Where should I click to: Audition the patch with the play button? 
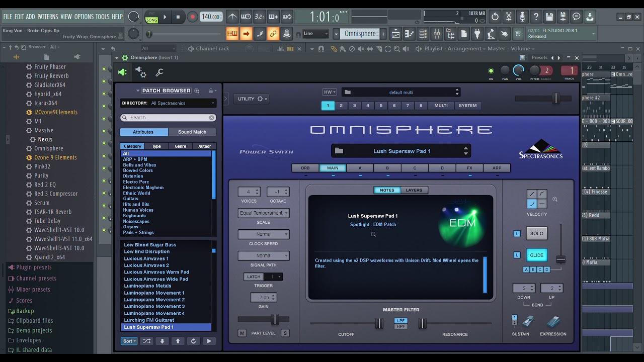(x=209, y=341)
